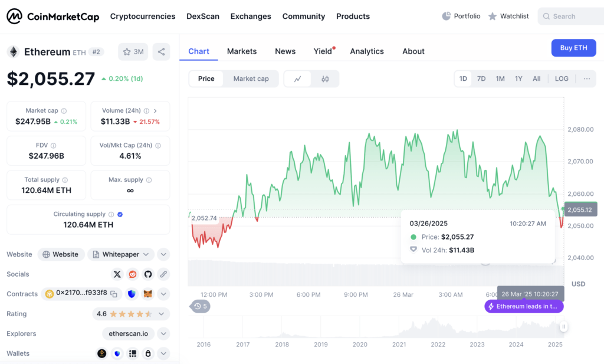Open the DexScan menu
The height and width of the screenshot is (364, 604).
click(x=203, y=16)
